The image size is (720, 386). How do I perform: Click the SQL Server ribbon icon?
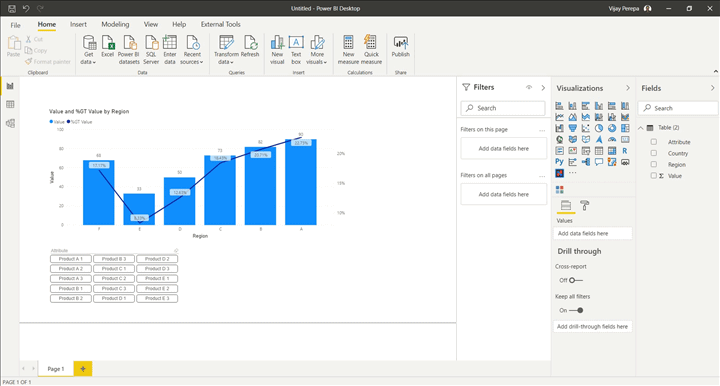click(x=151, y=50)
